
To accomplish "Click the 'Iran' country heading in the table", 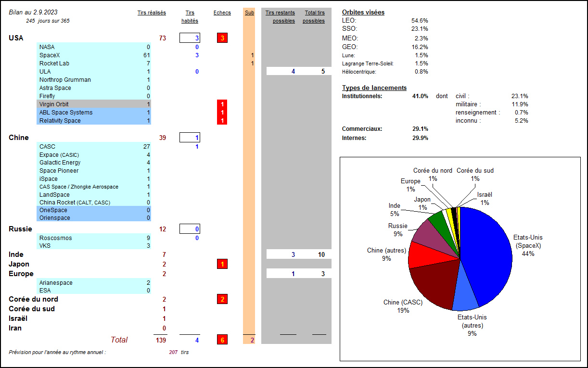I will coord(15,328).
